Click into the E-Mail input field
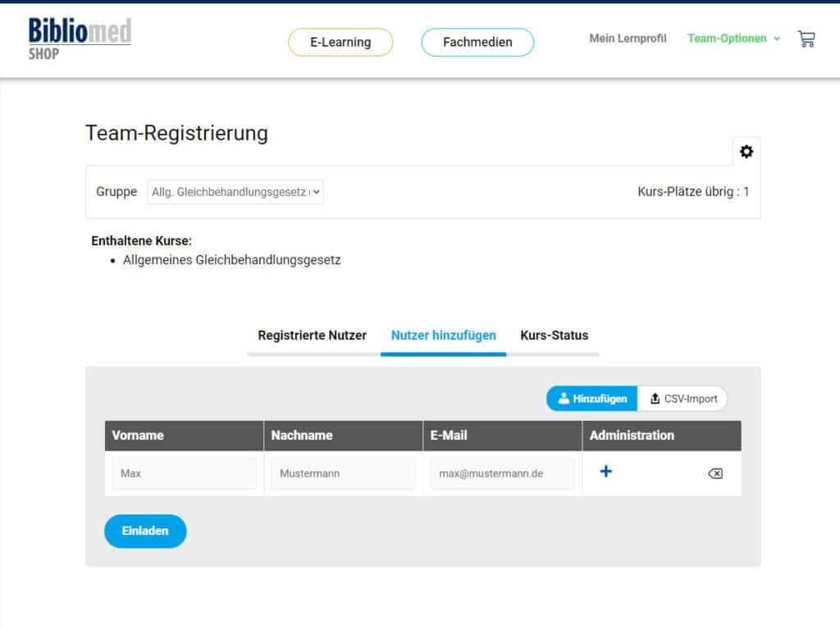 502,473
